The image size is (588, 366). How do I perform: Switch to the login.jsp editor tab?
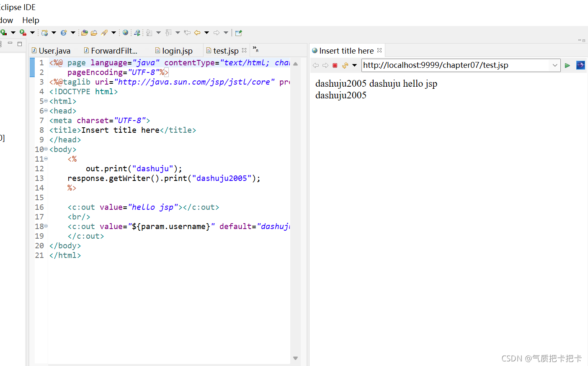(x=174, y=51)
